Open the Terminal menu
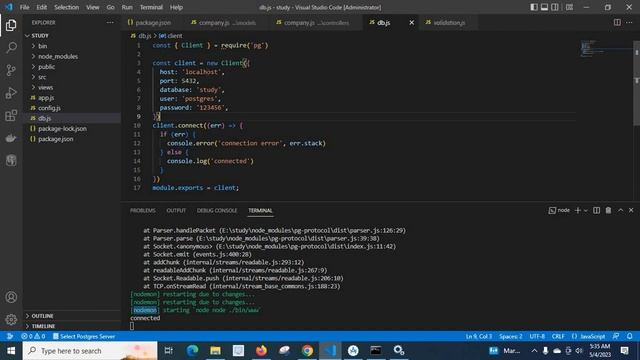 pyautogui.click(x=151, y=7)
